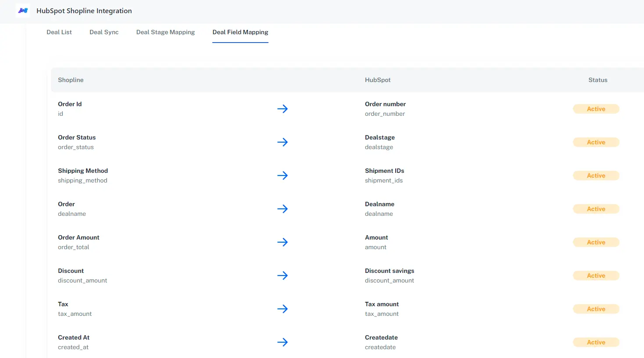Click the Order Amount mapping arrow
The width and height of the screenshot is (644, 358).
coord(283,242)
